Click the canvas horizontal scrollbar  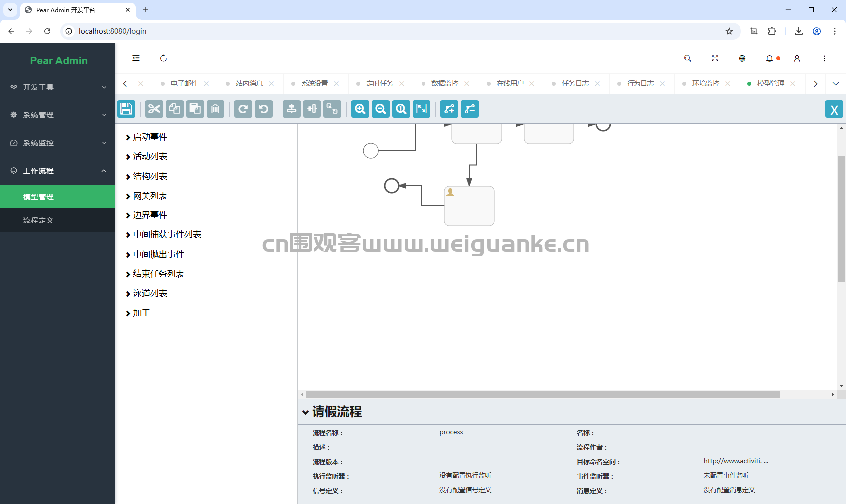(542, 394)
